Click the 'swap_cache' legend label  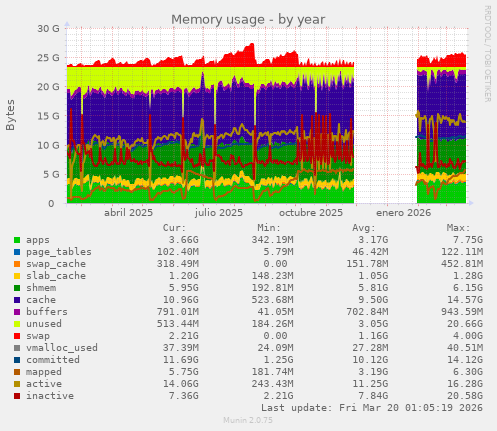[56, 264]
